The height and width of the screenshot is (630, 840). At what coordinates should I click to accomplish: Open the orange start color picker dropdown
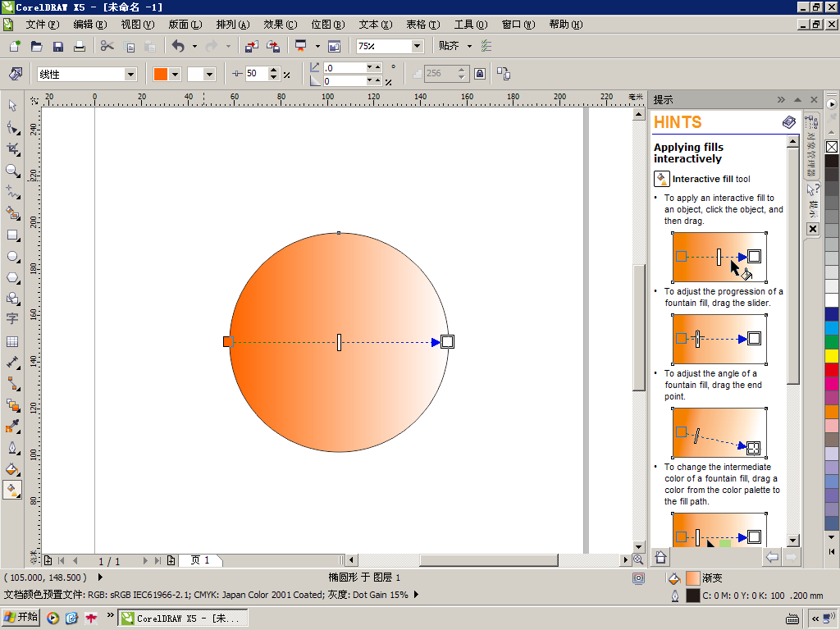coord(175,75)
